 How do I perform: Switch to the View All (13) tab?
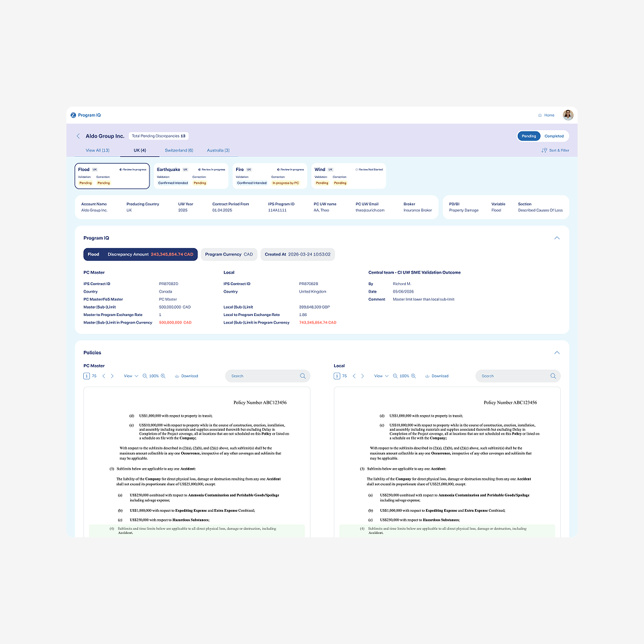point(97,150)
